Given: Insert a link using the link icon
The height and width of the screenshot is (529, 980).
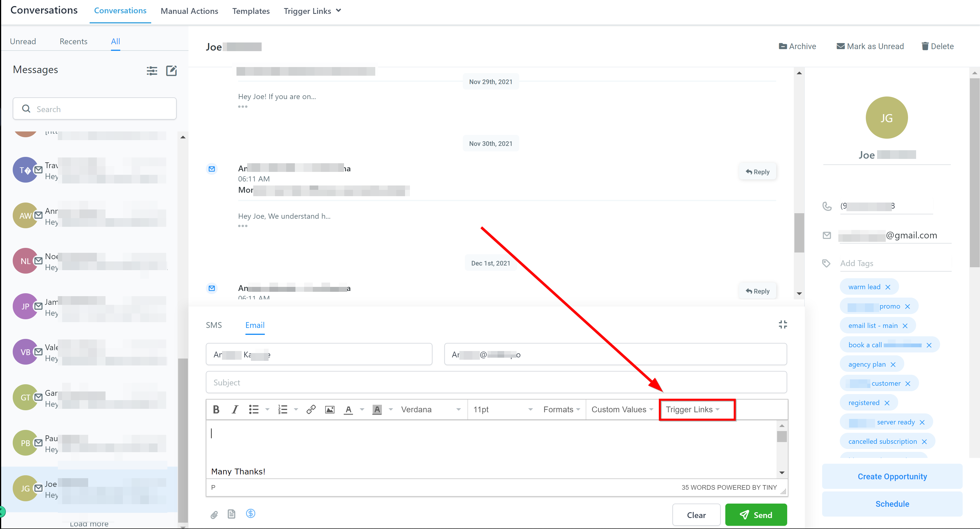Looking at the screenshot, I should pos(311,409).
